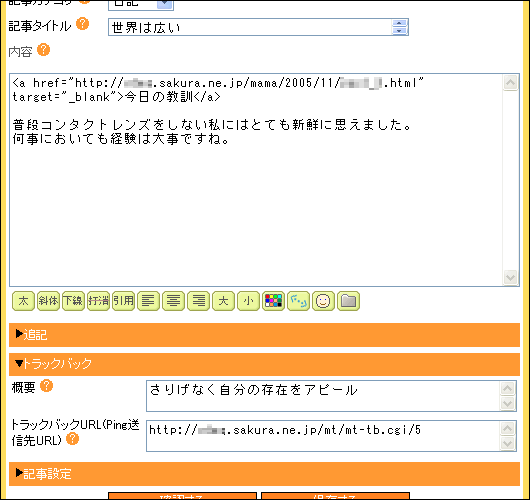Viewport: 530px width, 500px height.
Task: Click the content area's scroll down arrow
Action: [510, 278]
